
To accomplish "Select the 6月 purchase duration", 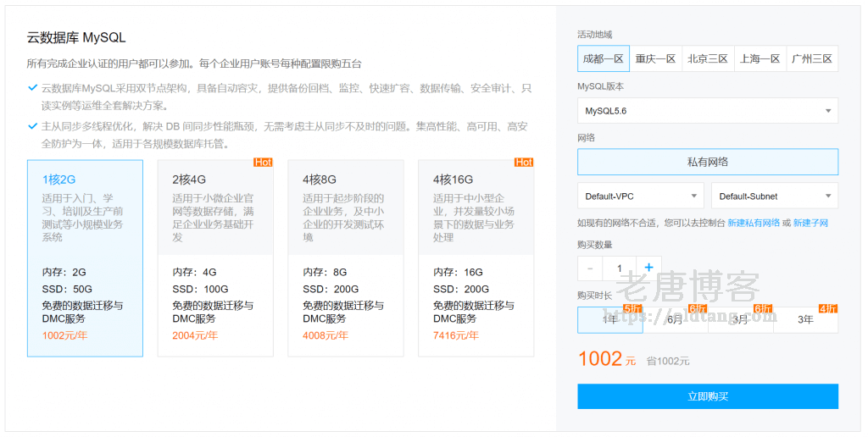I will 676,320.
